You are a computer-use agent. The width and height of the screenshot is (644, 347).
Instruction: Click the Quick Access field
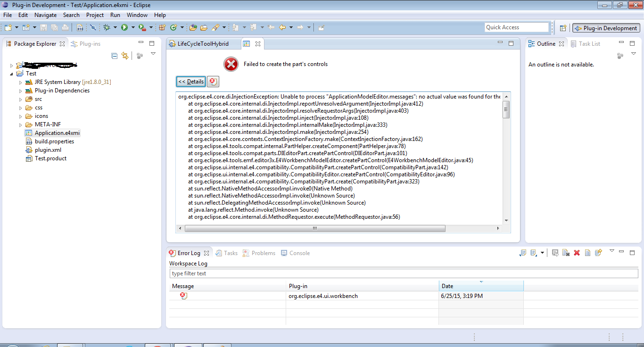517,27
